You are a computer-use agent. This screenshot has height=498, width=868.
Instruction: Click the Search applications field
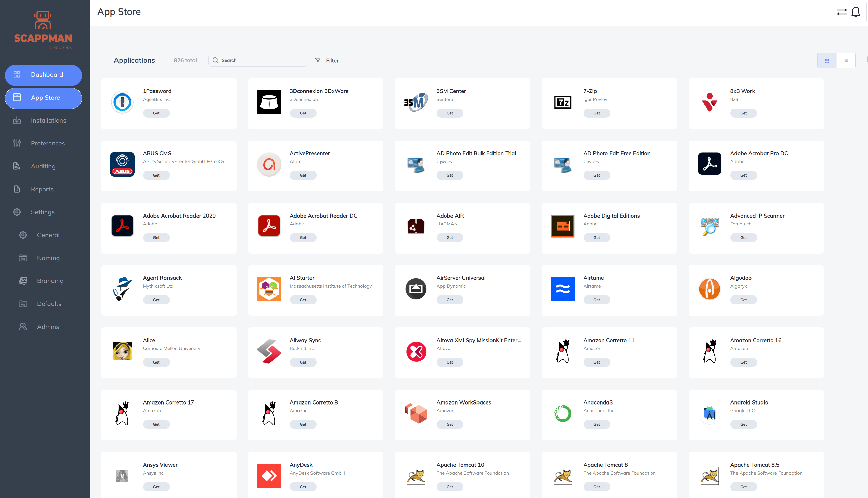(262, 60)
